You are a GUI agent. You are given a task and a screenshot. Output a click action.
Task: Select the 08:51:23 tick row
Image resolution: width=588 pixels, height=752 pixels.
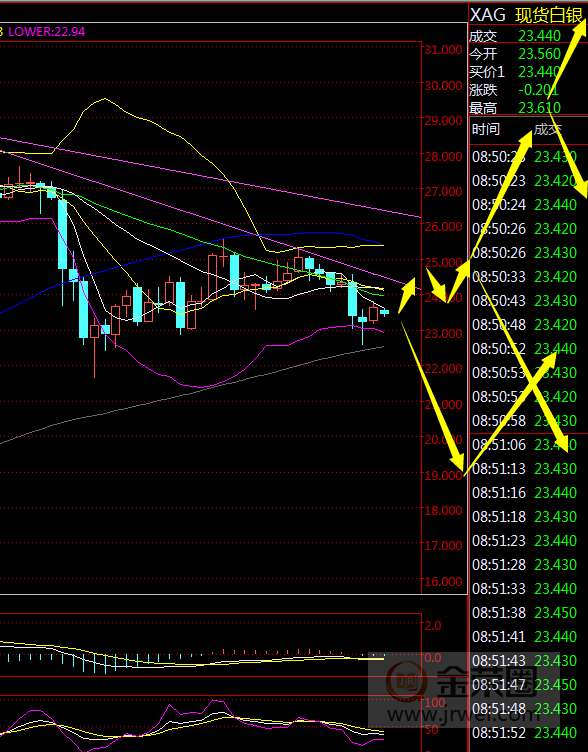coord(528,540)
